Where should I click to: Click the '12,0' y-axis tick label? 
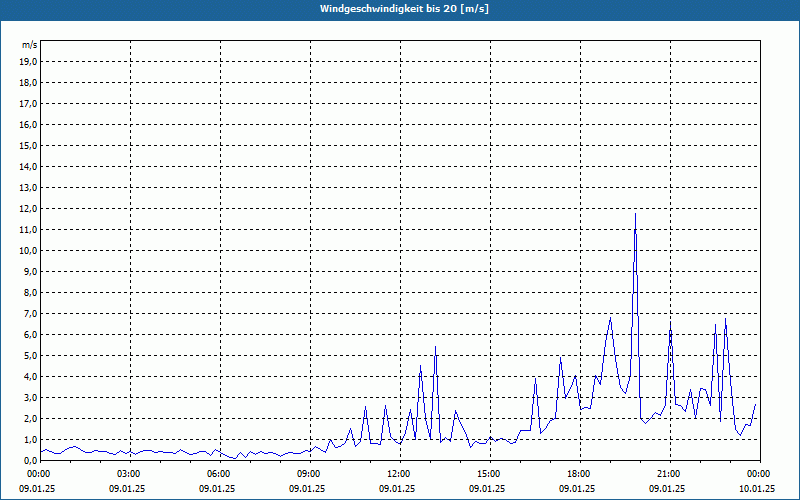pos(28,209)
